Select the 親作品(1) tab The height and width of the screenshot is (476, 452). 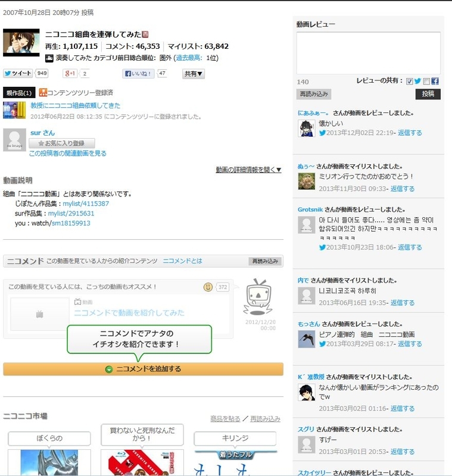click(19, 93)
